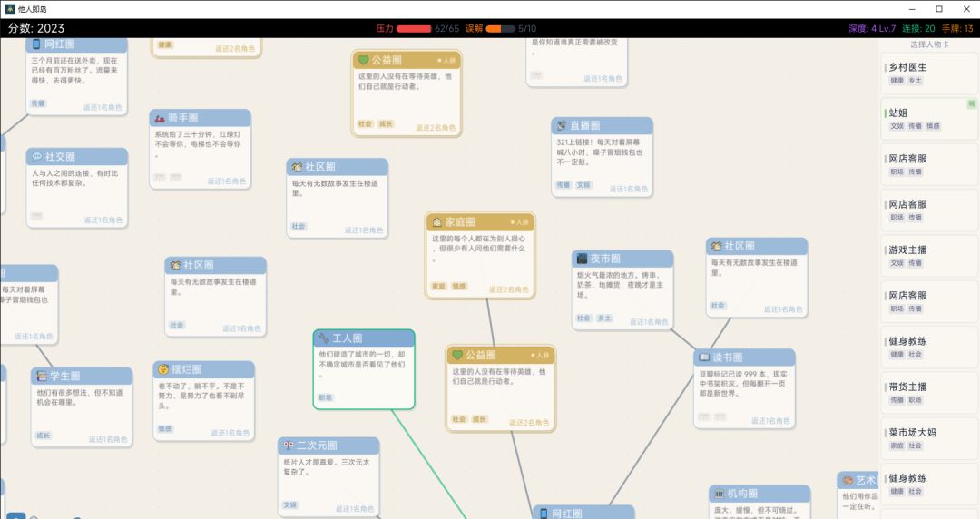Click the satellite icon on 直播圈 card
The width and height of the screenshot is (980, 519).
(x=562, y=125)
